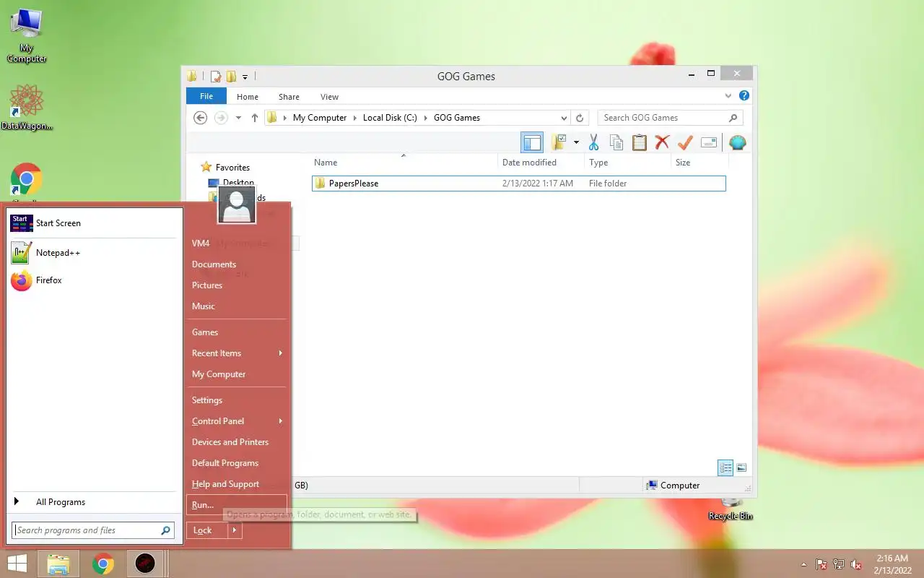The height and width of the screenshot is (578, 924).
Task: Click the email envelope toolbar icon
Action: point(708,142)
